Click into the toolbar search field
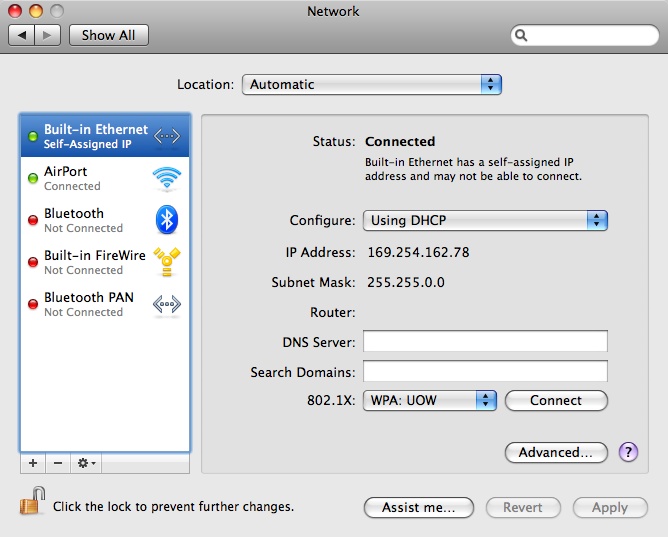 click(584, 35)
